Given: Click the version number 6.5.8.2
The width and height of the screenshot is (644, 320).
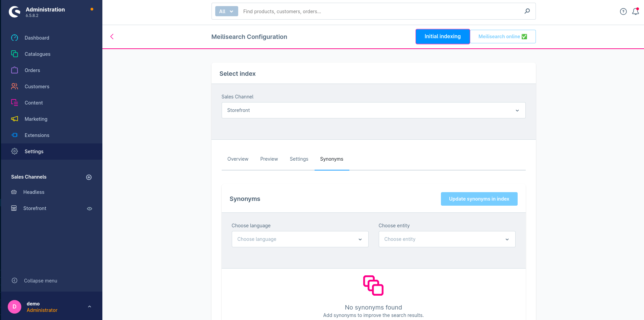Looking at the screenshot, I should coord(32,16).
